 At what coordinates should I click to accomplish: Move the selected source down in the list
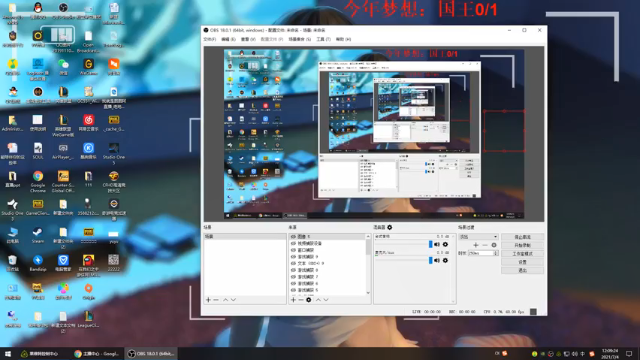(326, 300)
